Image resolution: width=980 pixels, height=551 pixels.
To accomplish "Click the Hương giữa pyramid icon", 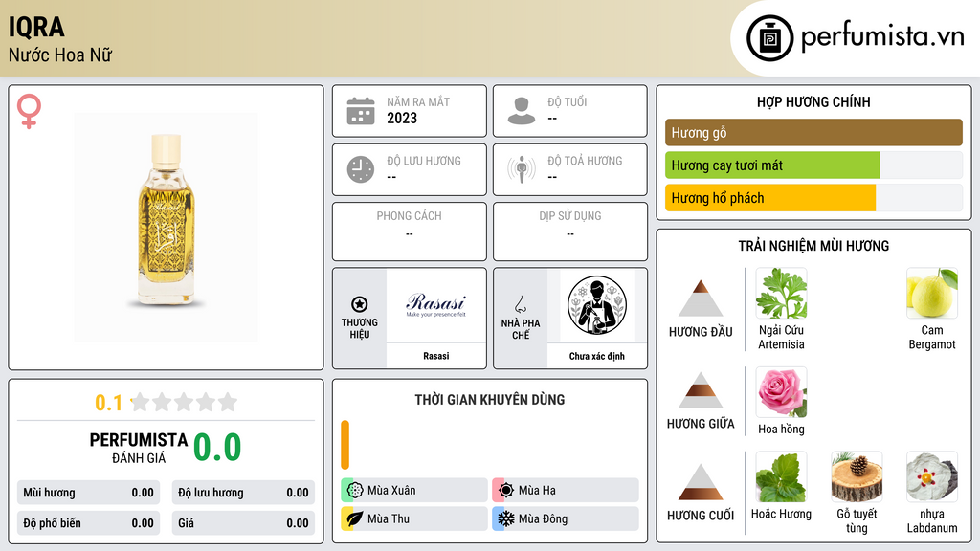I will point(701,390).
